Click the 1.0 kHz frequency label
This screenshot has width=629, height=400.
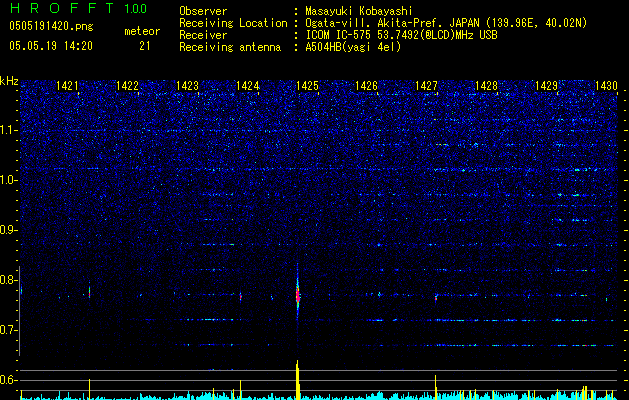8,180
